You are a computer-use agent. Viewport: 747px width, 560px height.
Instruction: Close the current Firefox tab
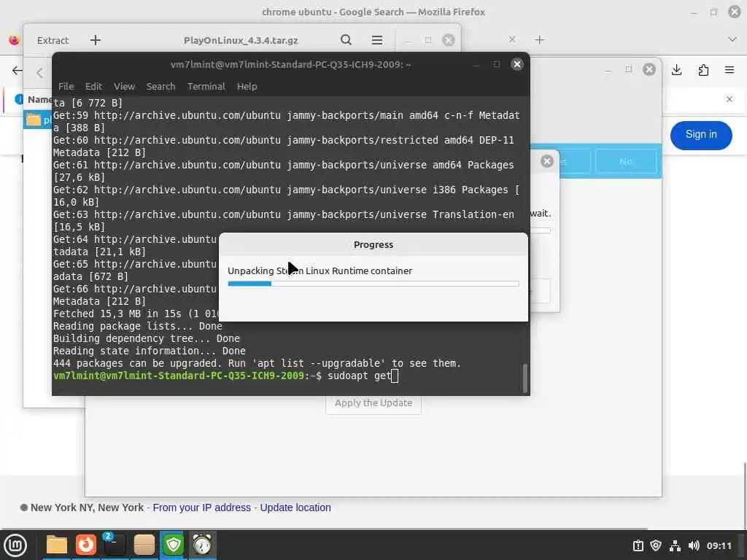(511, 39)
